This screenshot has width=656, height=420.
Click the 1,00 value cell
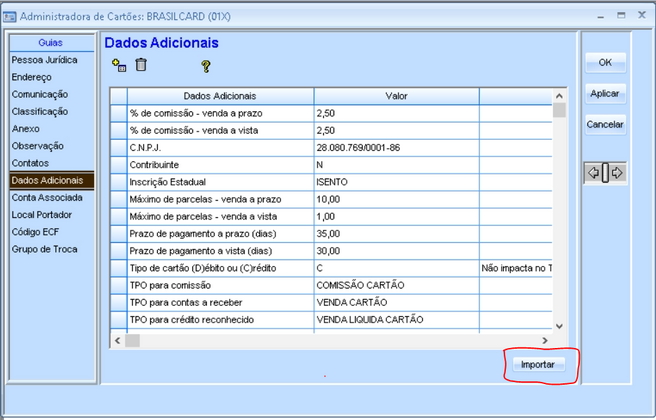point(396,216)
